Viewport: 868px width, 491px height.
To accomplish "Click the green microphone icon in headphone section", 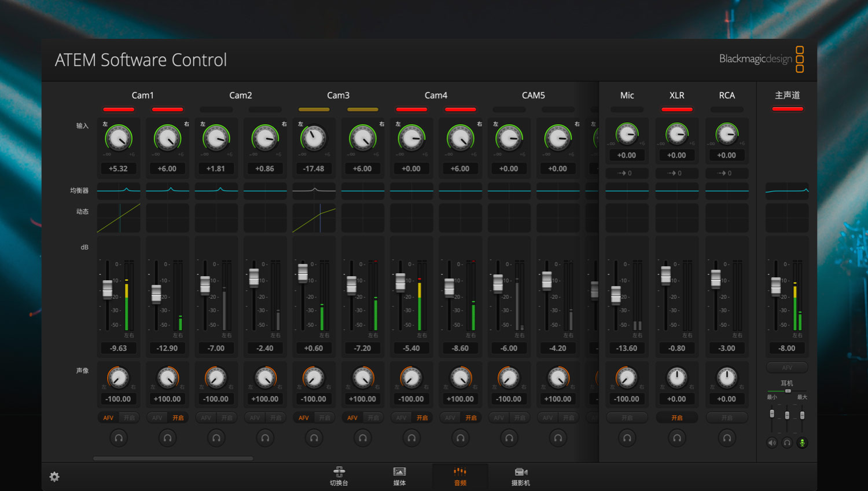I will point(802,442).
